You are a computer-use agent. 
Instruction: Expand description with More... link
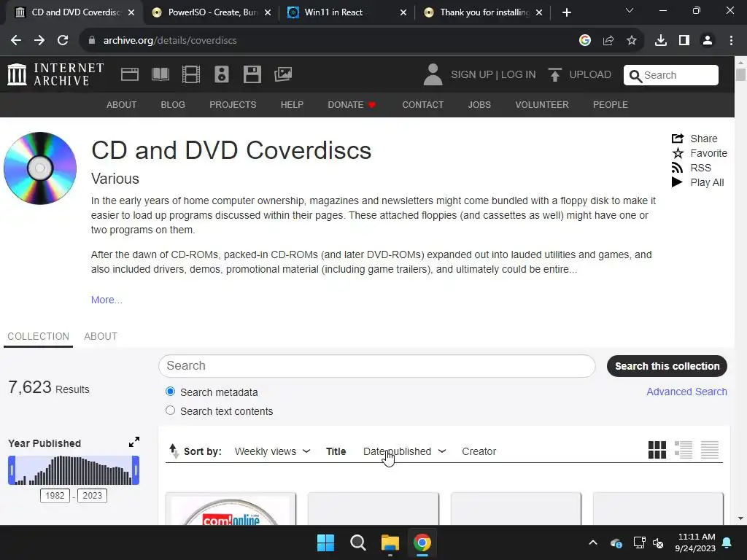107,300
